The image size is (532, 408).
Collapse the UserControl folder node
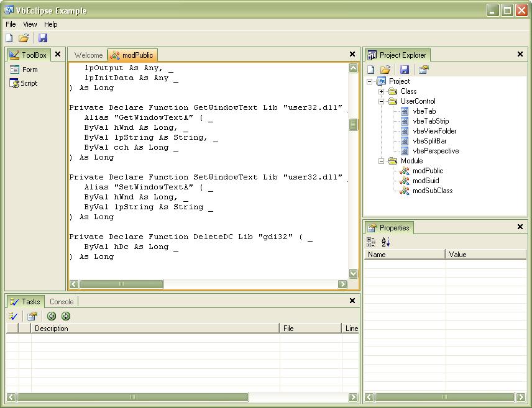coord(382,101)
